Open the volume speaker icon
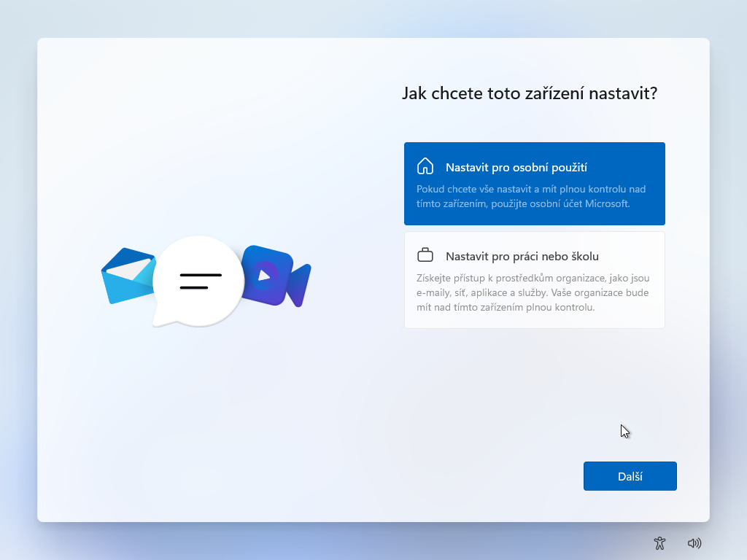This screenshot has width=747, height=560. 694,542
